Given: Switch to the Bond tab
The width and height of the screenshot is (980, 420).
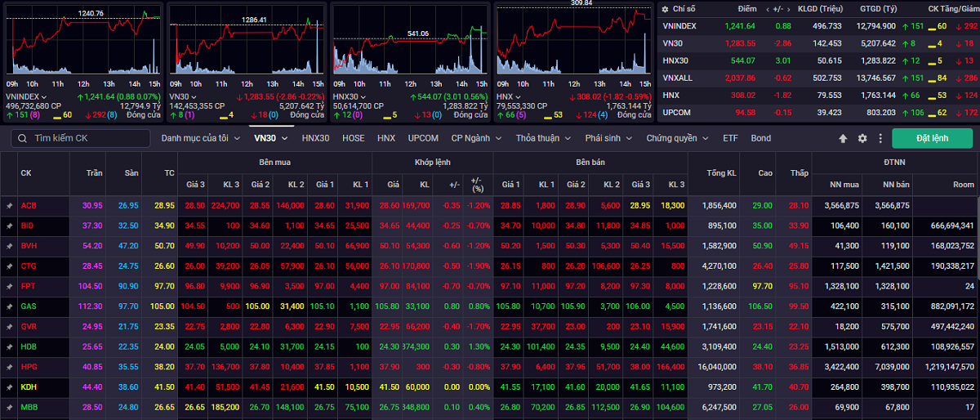Looking at the screenshot, I should 761,139.
